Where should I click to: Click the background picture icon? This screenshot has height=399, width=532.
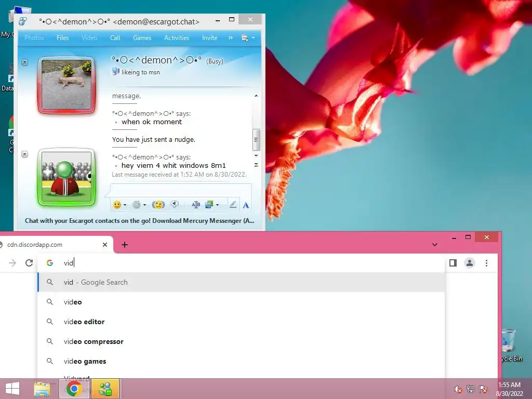[x=209, y=205]
